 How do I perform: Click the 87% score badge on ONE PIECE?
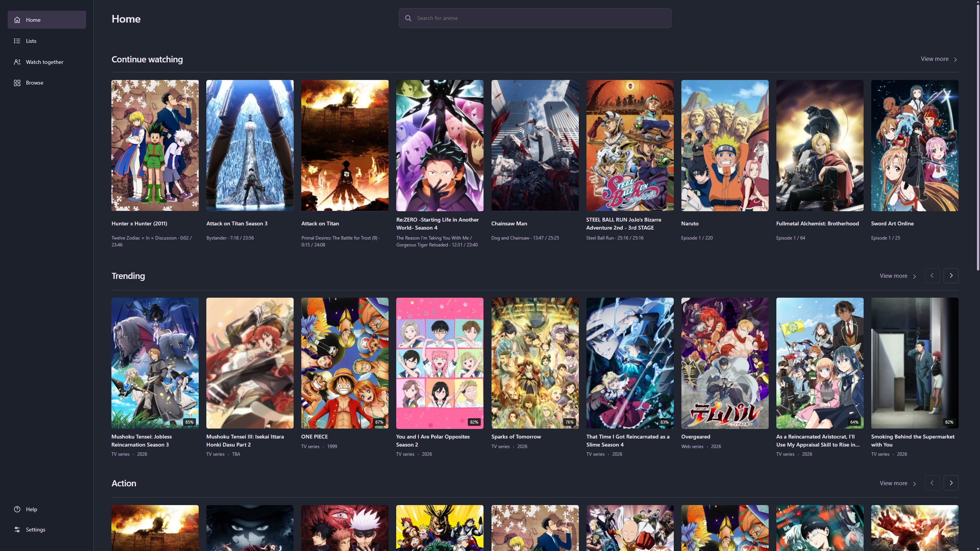(379, 422)
